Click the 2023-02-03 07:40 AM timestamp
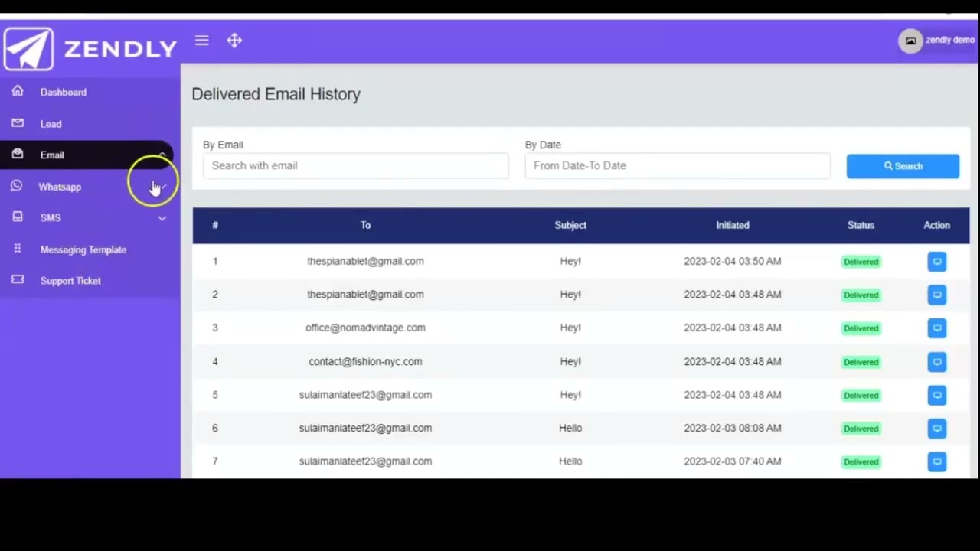 click(x=733, y=461)
